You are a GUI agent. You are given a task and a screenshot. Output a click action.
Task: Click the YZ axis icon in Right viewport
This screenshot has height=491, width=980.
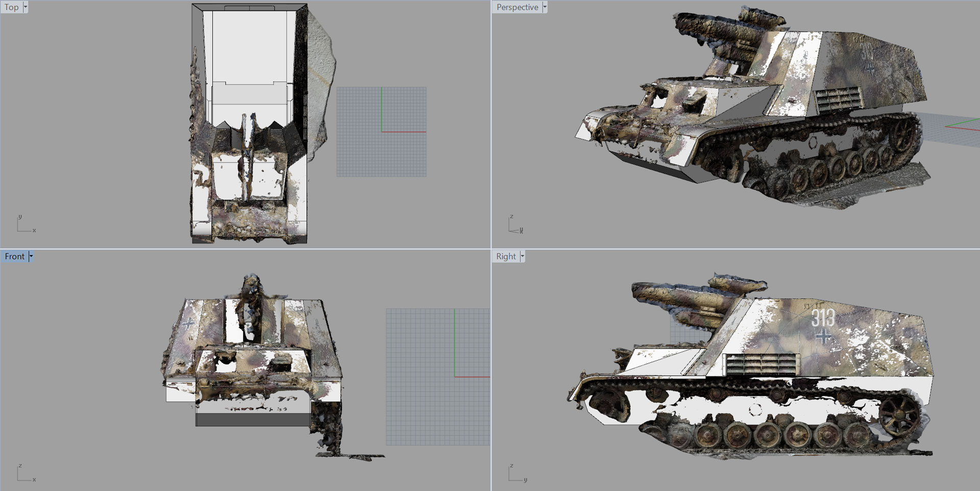point(516,474)
